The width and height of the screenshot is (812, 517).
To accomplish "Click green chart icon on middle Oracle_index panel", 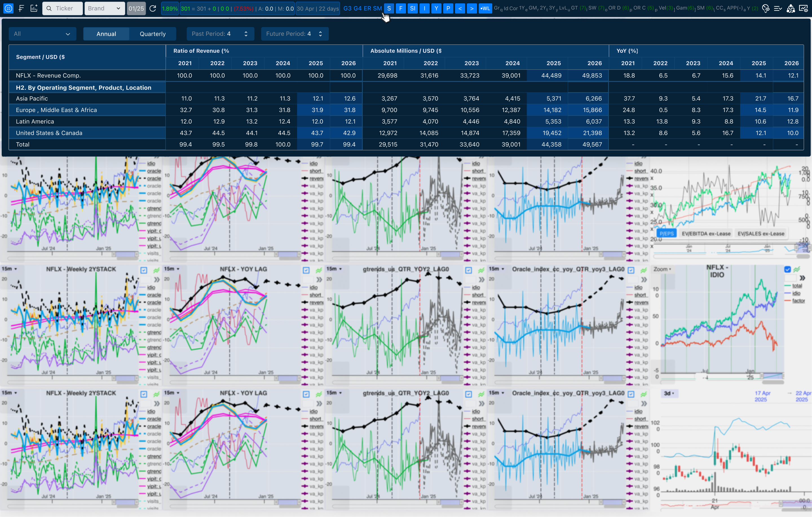I will [644, 270].
